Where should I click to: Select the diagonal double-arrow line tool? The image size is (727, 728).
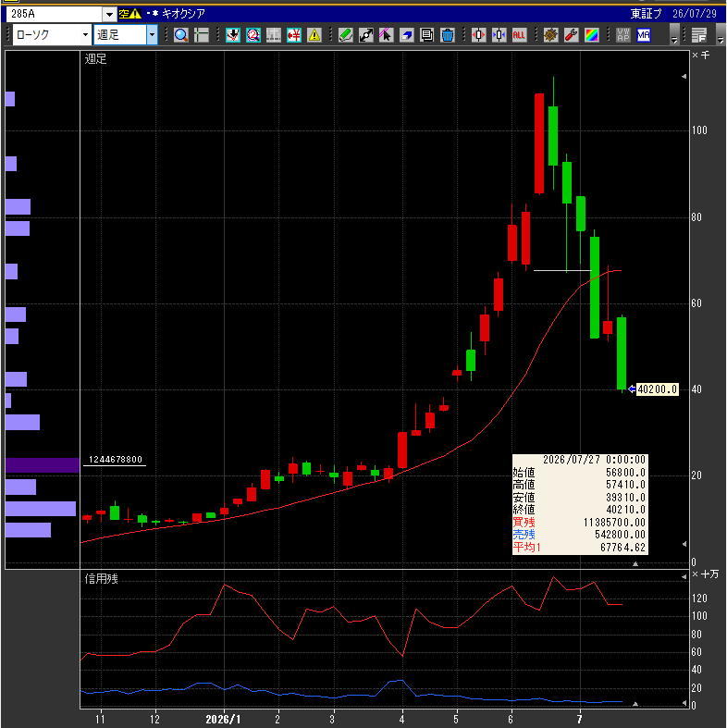366,35
